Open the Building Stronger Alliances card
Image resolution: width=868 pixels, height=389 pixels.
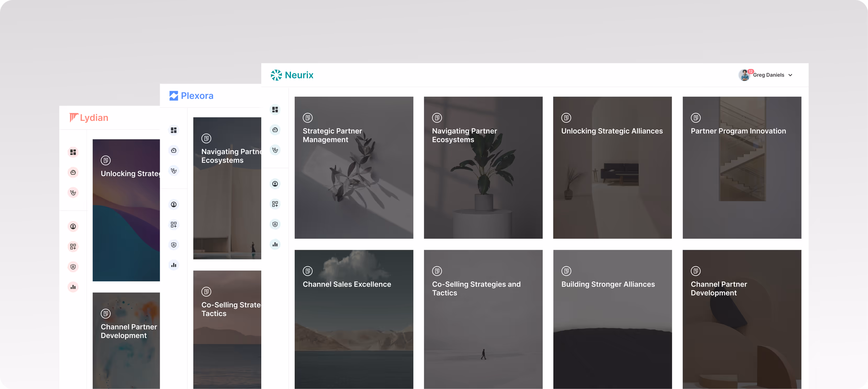tap(612, 319)
